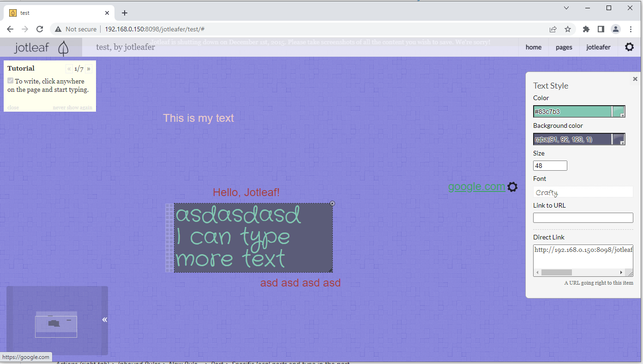The image size is (643, 364).
Task: Click the jotleaf leaf logo icon
Action: point(63,48)
